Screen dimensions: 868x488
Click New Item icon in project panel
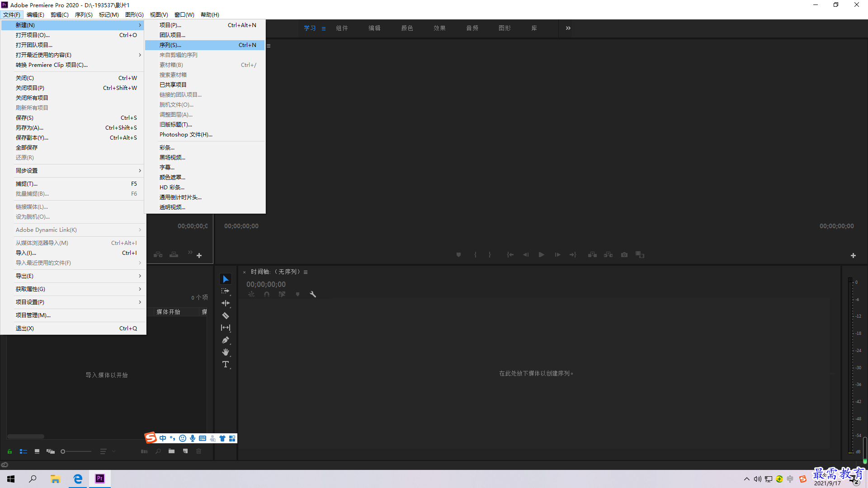coord(185,451)
